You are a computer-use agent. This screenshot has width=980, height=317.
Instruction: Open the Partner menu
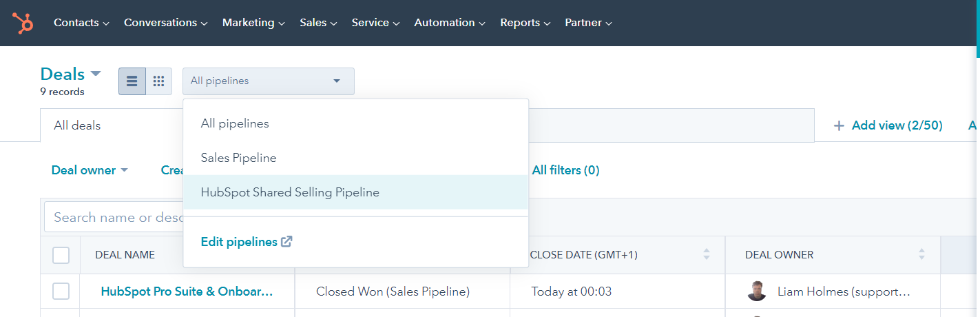pos(588,23)
